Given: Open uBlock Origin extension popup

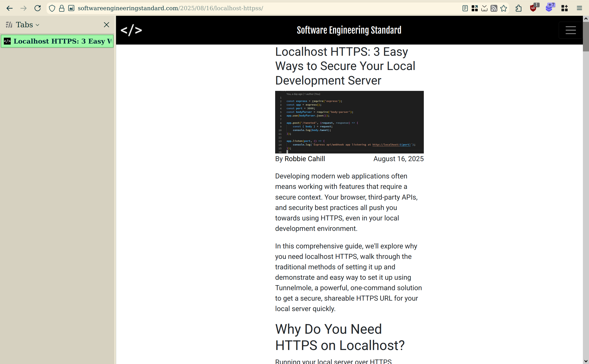Looking at the screenshot, I should pyautogui.click(x=533, y=8).
